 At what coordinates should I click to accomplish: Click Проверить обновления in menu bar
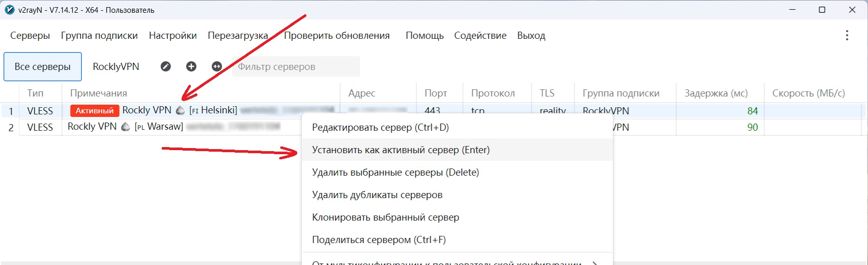pos(337,36)
